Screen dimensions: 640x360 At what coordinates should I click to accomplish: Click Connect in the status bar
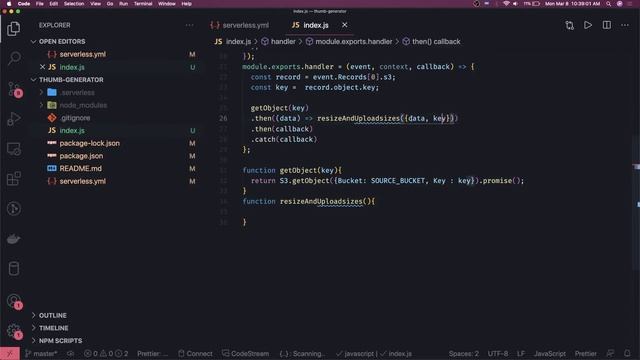coord(196,353)
